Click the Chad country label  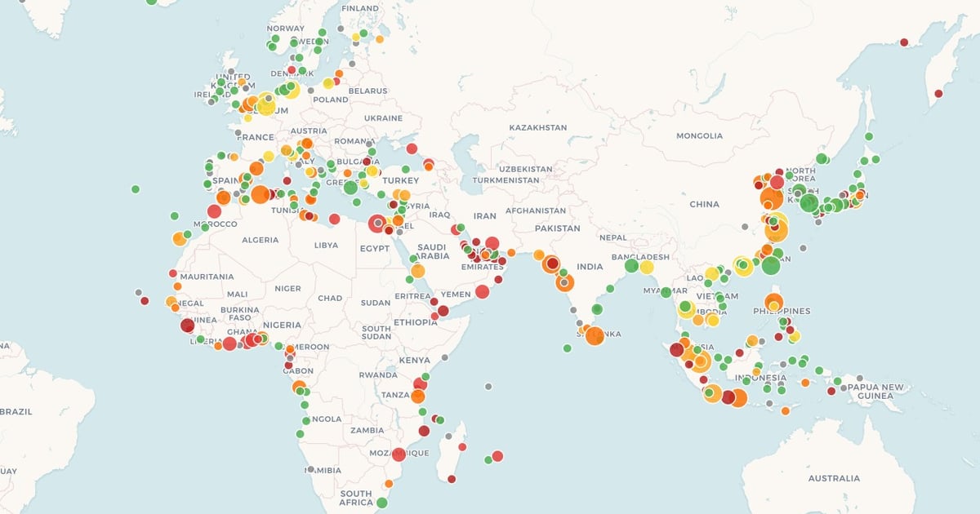330,299
